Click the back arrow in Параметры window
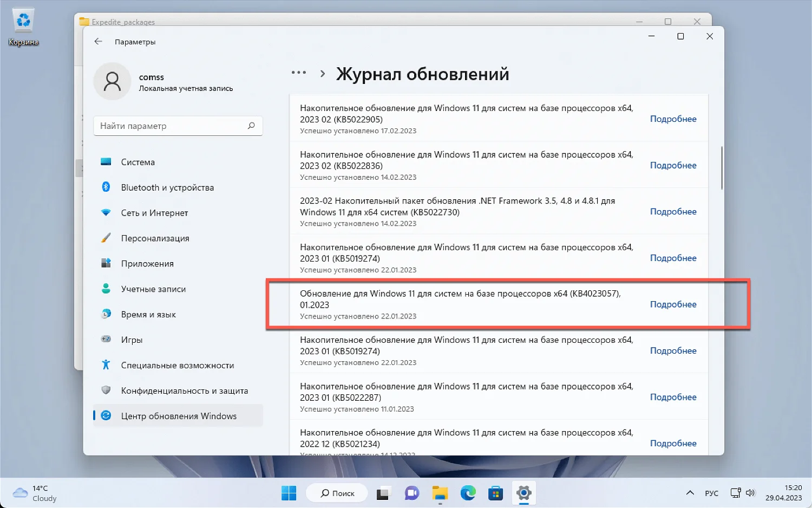Screen dimensions: 812x508 98,41
